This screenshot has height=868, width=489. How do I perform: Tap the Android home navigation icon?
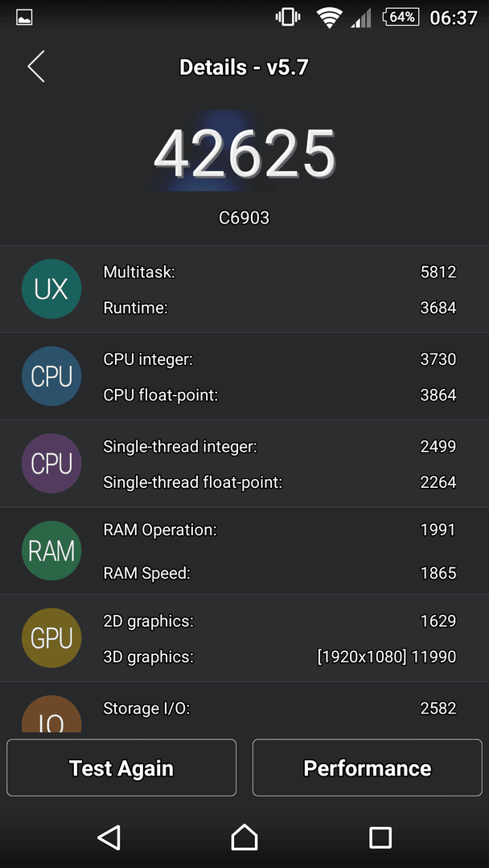pos(244,837)
